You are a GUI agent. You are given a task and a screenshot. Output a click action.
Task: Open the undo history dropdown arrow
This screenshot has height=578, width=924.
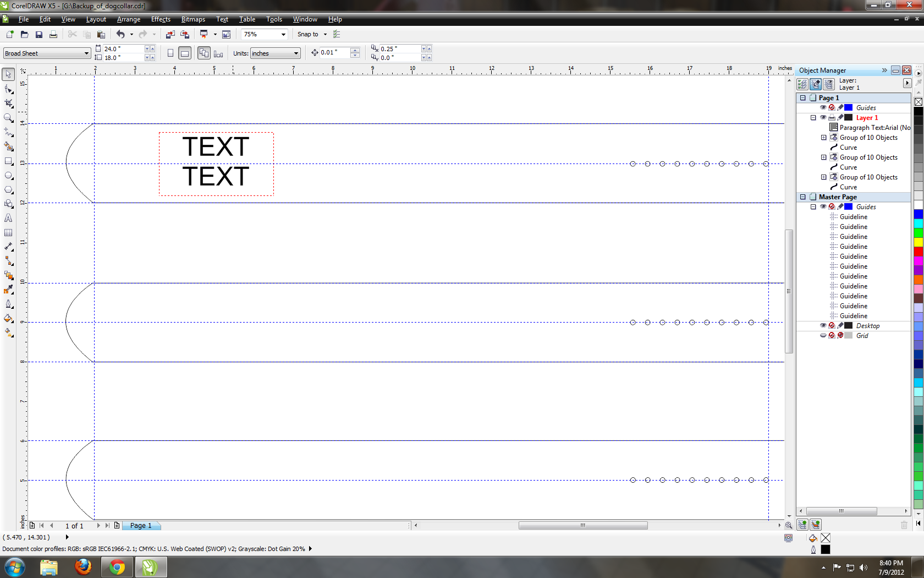(131, 34)
